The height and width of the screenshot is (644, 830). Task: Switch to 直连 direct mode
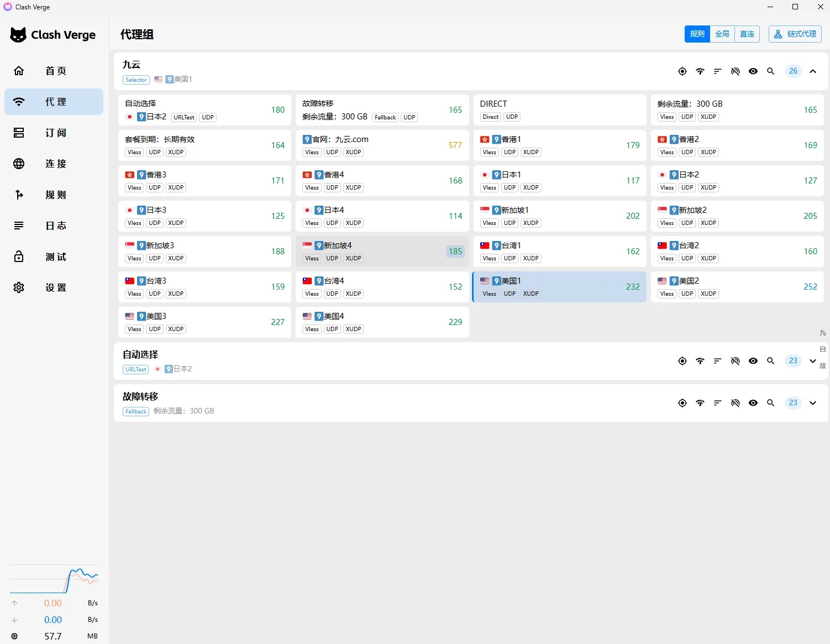747,34
